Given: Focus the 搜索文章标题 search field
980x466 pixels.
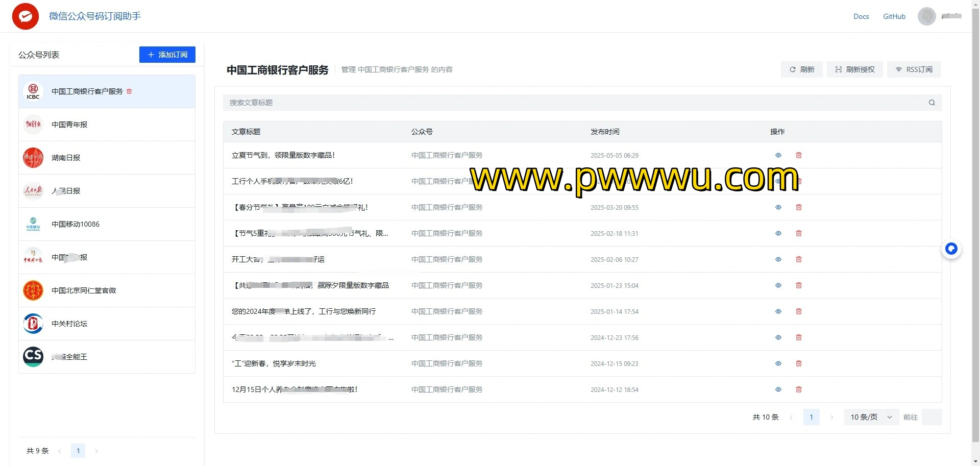Looking at the screenshot, I should click(582, 103).
